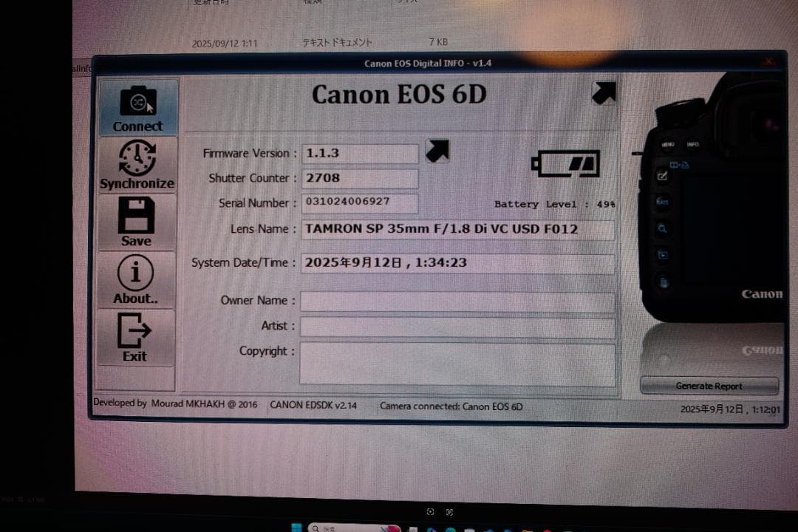Screen dimensions: 798x532
Task: Select the Shutter Counter value field
Action: coord(360,178)
